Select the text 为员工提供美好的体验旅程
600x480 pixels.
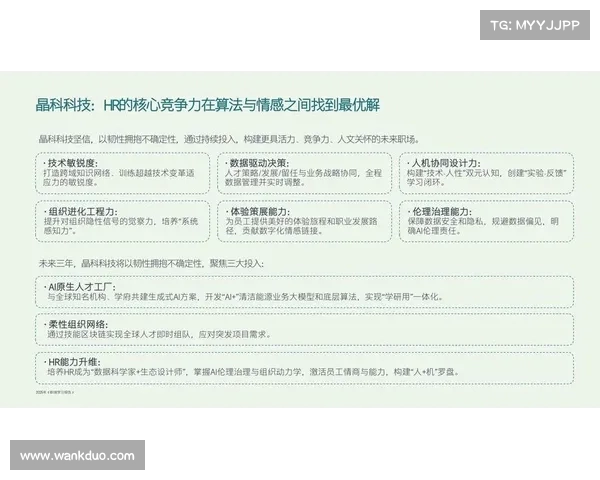click(x=276, y=221)
